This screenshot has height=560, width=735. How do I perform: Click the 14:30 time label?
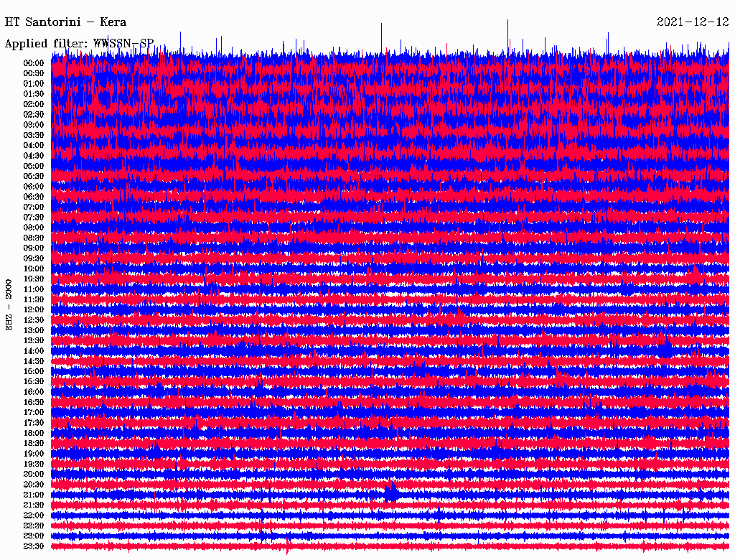point(34,361)
